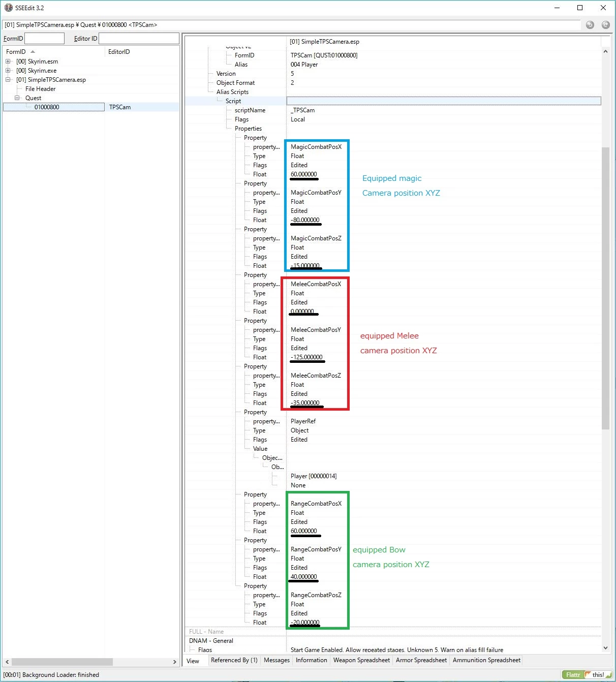
Task: Switch to the Ammunition Spreadsheet tab
Action: pos(486,660)
